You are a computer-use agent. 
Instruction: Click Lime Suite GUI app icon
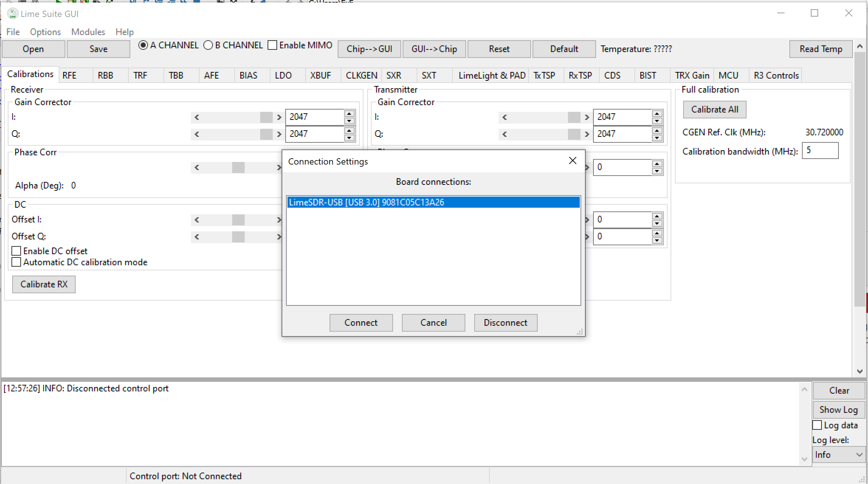point(13,14)
